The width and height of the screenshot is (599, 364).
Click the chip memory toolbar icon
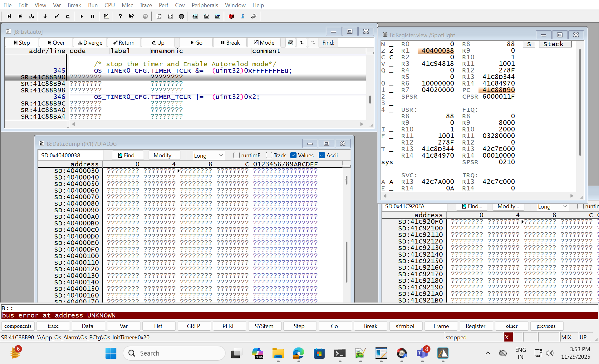(x=181, y=16)
